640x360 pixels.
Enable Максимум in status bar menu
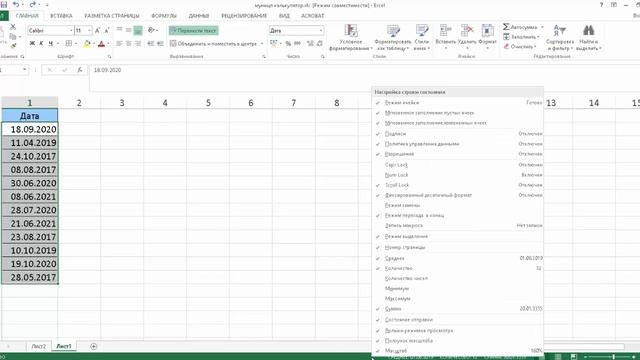[458, 299]
